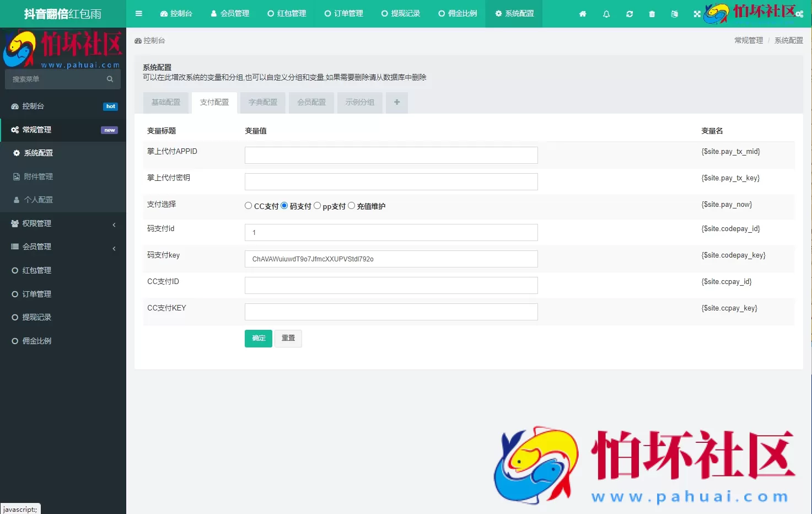The height and width of the screenshot is (514, 812).
Task: Click the refresh icon in the header
Action: [629, 13]
